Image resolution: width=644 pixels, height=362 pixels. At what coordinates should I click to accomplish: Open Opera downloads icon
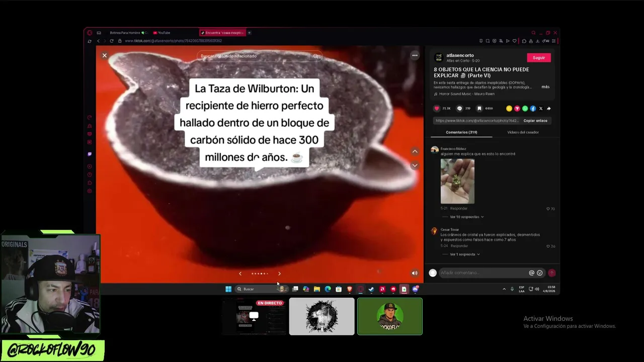point(537,41)
